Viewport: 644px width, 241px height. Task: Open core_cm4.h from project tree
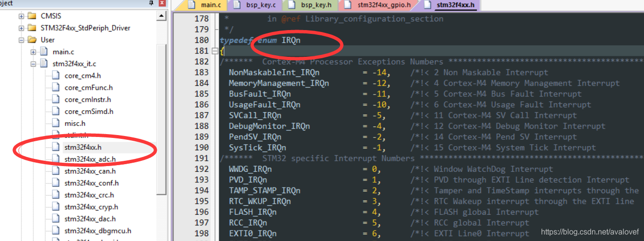coord(82,76)
